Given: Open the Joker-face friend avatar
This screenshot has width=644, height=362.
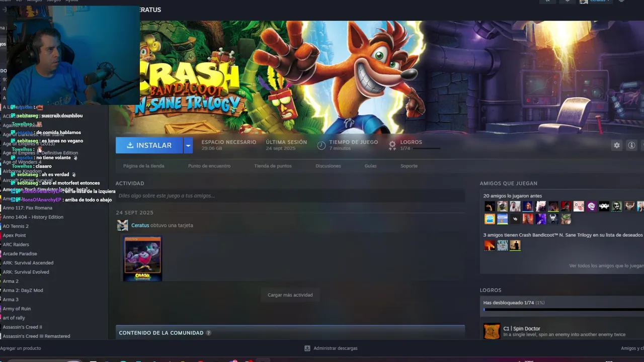Looking at the screenshot, I should click(616, 206).
